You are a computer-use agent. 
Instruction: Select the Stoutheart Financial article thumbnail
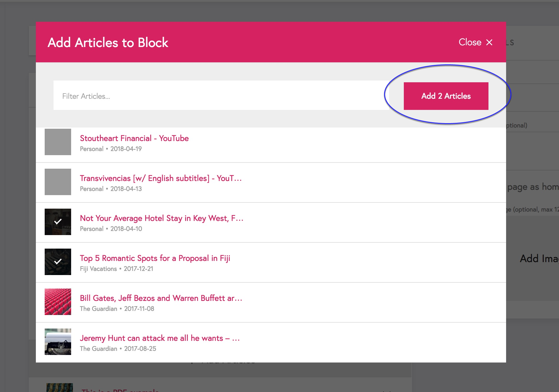(58, 142)
